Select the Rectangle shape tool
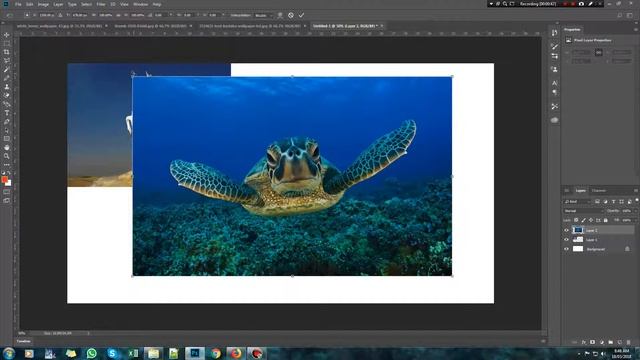 [x=7, y=139]
